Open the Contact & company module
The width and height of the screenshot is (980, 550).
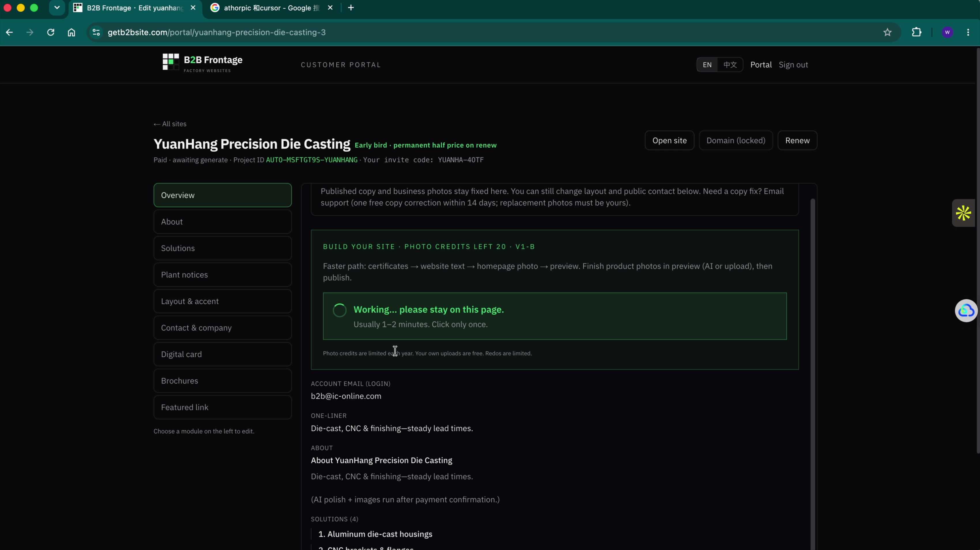(223, 328)
